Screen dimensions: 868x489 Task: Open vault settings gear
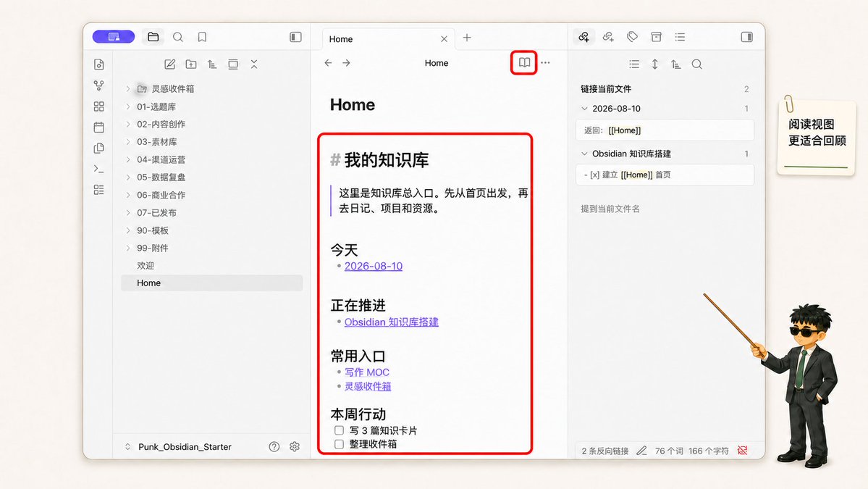295,447
